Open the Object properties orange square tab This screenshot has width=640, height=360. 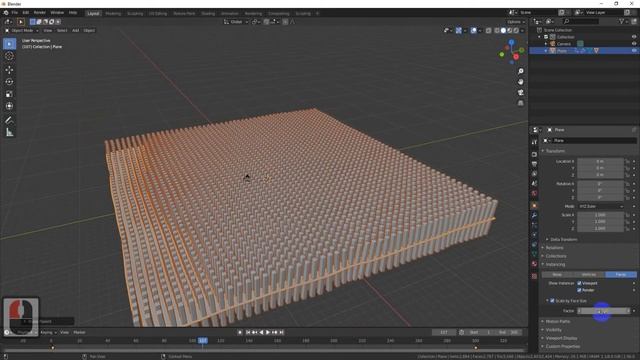tap(534, 205)
